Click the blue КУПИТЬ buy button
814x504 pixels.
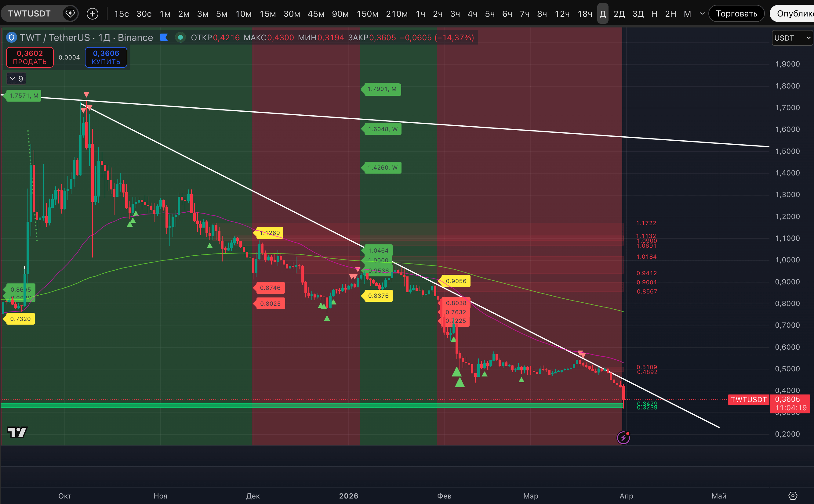[x=106, y=57]
